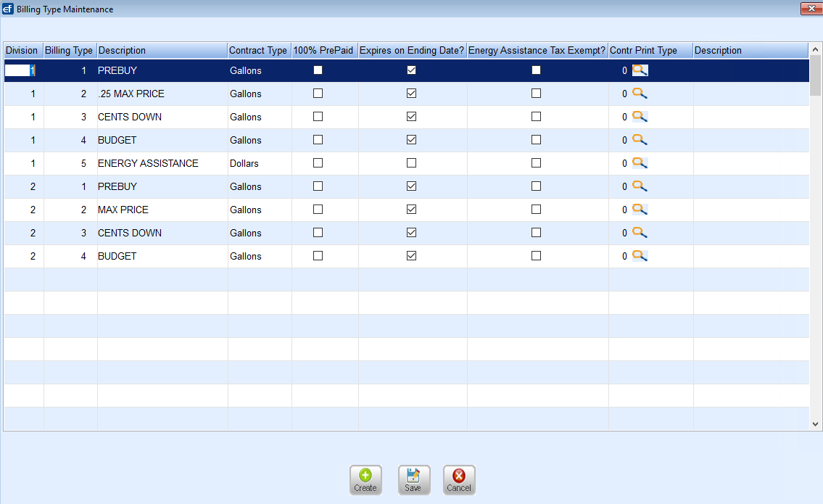823x504 pixels.
Task: Click the 100% PrePaid column header
Action: pyautogui.click(x=325, y=51)
